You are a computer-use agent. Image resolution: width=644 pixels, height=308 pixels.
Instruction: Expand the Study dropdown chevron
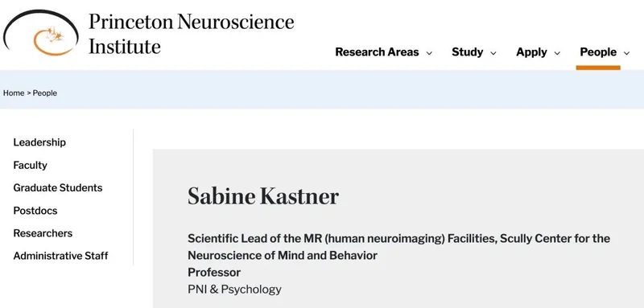coord(493,53)
